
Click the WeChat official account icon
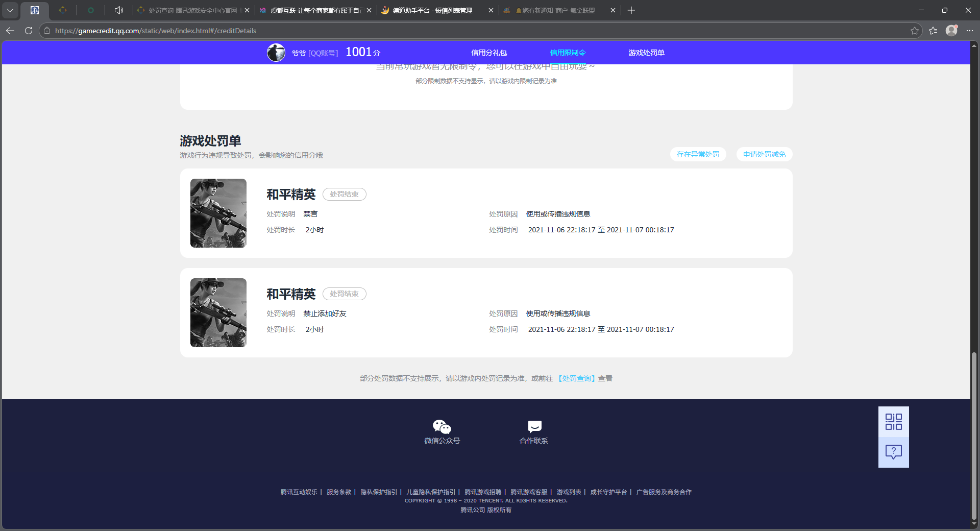tap(442, 426)
